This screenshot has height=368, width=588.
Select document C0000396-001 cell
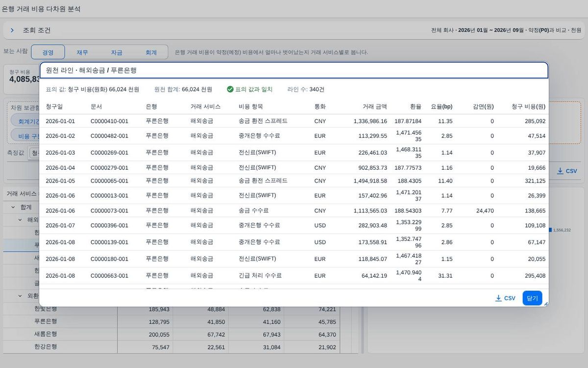pyautogui.click(x=109, y=226)
